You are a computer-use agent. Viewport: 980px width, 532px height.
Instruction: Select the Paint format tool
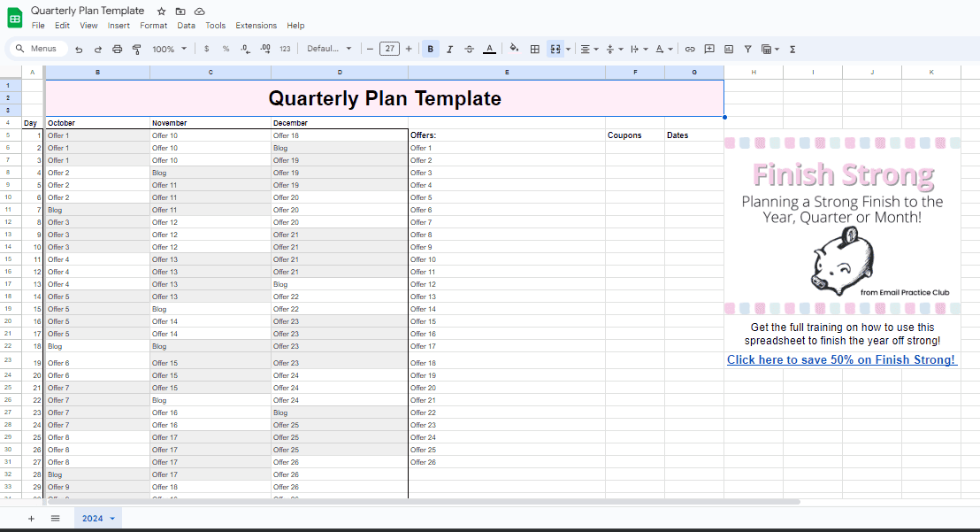click(137, 49)
